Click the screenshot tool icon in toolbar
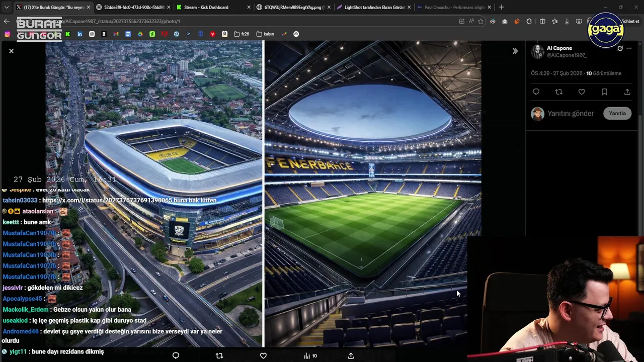The image size is (644, 362). pos(579,21)
